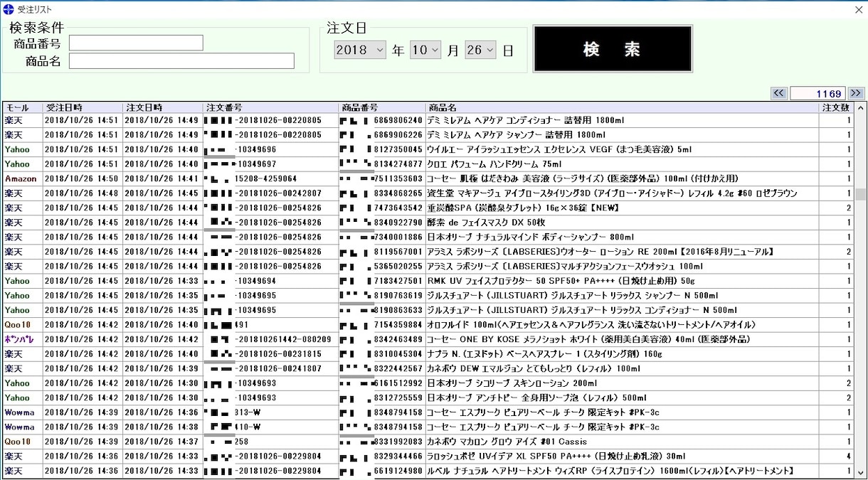Select 日本オリーブ ナチュラルマインド ボディーシャンプー row
Screen dimensions: 868x480
428,237
